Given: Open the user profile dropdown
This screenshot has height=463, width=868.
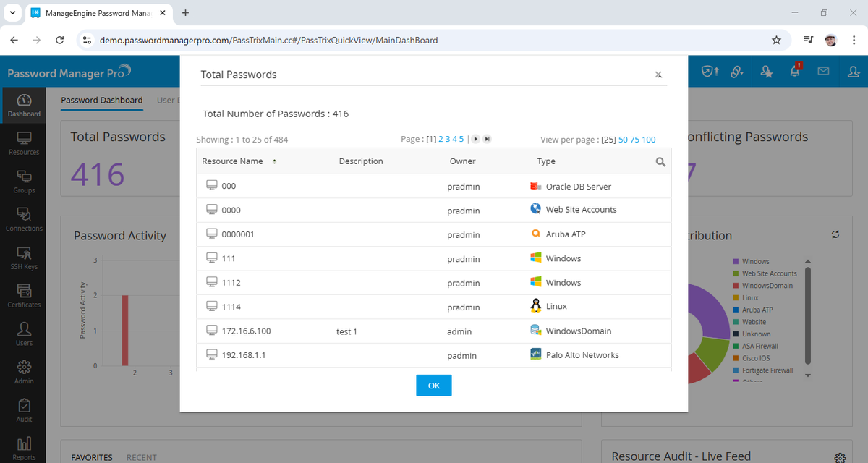Looking at the screenshot, I should [x=853, y=71].
